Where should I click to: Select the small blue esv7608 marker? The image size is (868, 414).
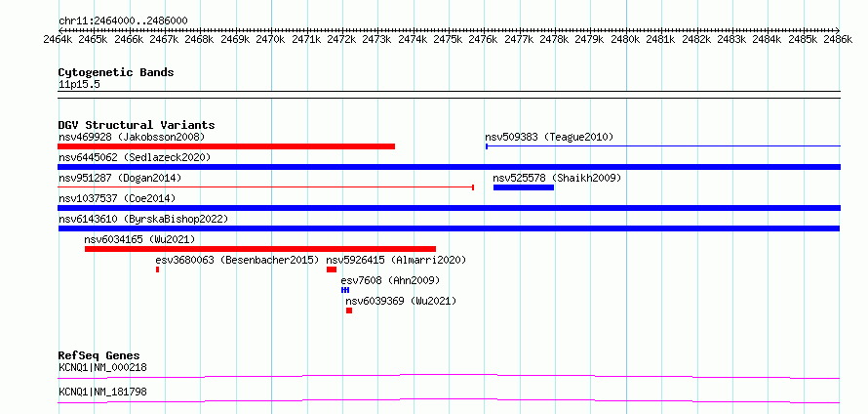point(345,290)
